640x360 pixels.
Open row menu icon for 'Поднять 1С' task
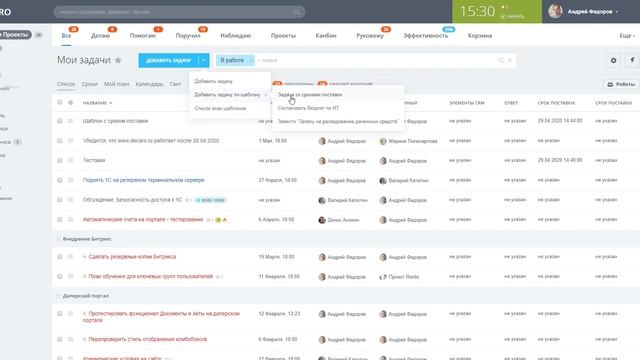[71, 180]
